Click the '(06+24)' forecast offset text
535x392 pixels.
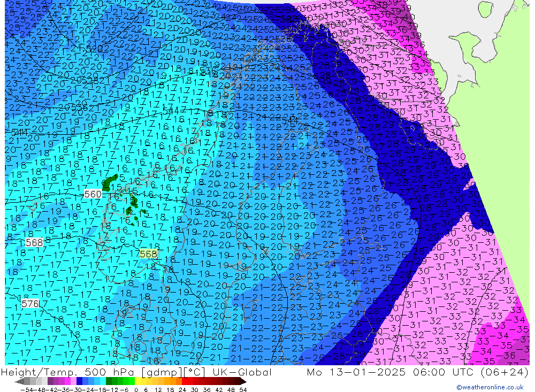[505, 372]
